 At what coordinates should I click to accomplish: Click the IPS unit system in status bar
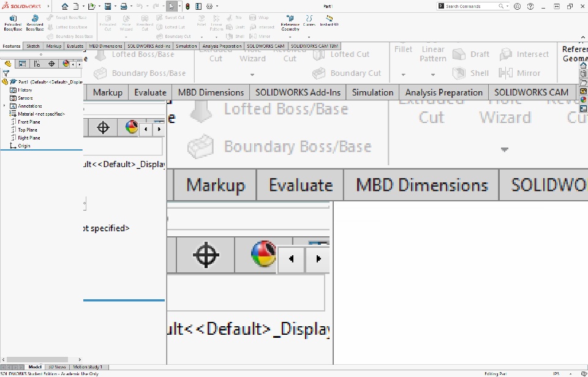(556, 373)
